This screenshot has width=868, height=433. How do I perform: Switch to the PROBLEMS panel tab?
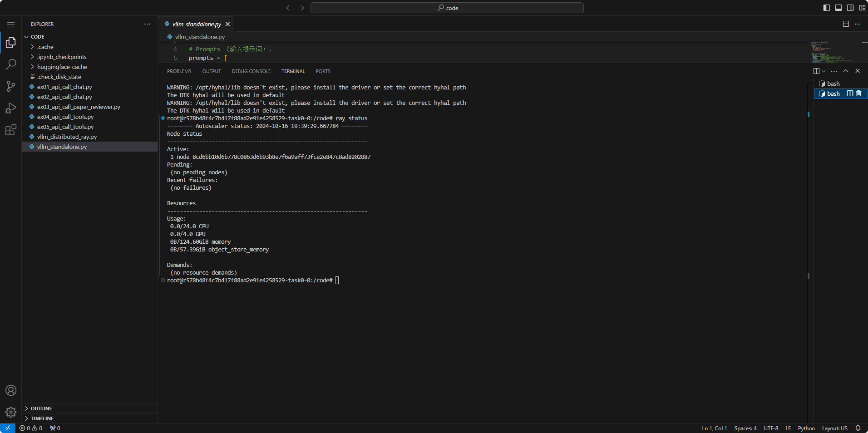179,71
